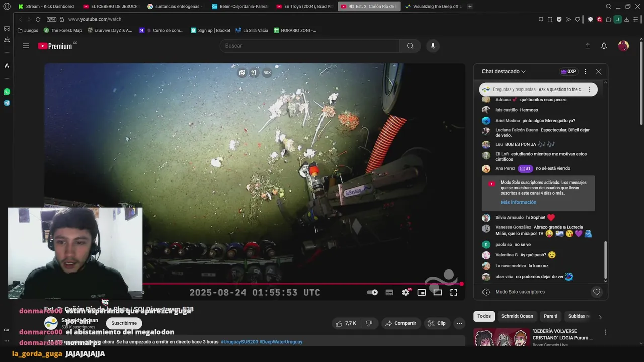Image resolution: width=644 pixels, height=362 pixels.
Task: Take a snapshot with camera icon
Action: click(550, 19)
